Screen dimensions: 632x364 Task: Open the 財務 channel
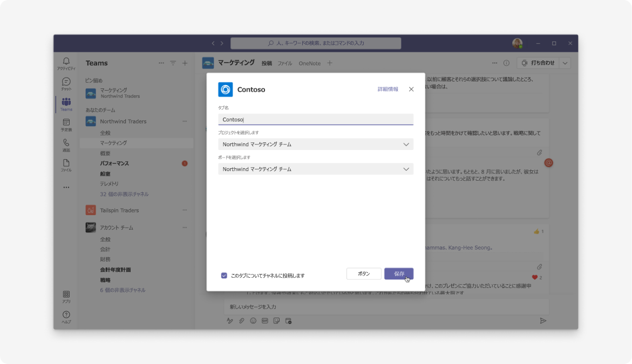click(x=105, y=259)
